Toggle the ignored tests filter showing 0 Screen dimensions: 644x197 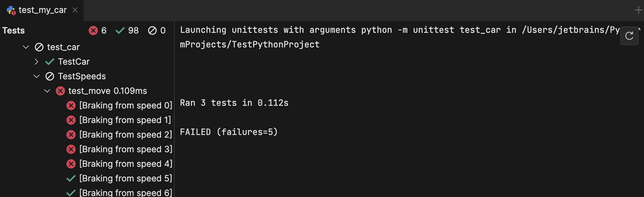point(157,31)
